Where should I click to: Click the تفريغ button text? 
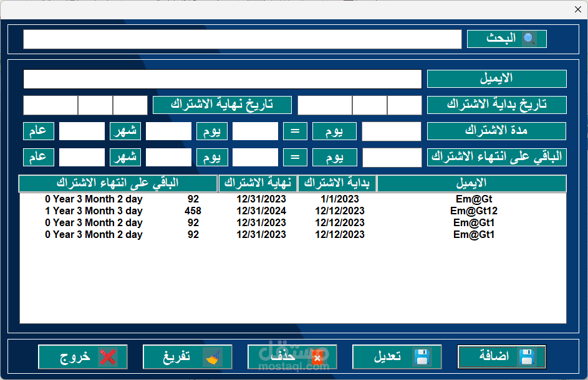point(176,356)
